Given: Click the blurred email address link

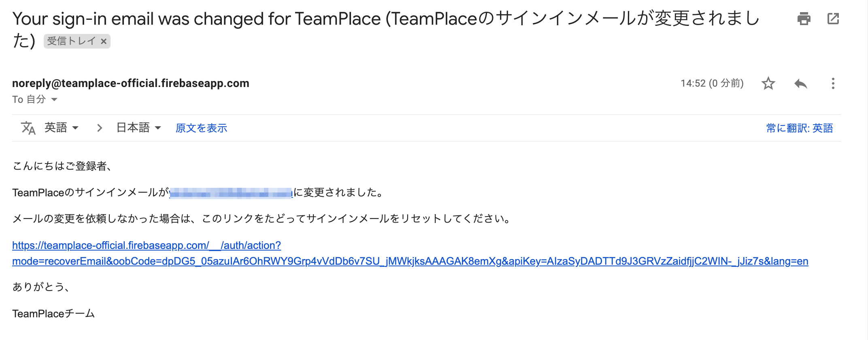Looking at the screenshot, I should 231,193.
